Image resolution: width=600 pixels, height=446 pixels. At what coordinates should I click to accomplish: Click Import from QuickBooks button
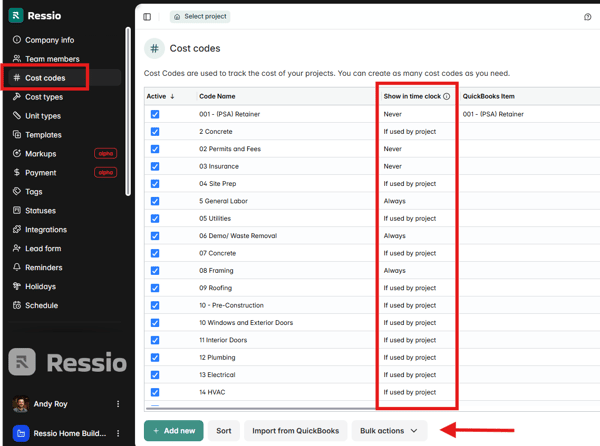[295, 431]
